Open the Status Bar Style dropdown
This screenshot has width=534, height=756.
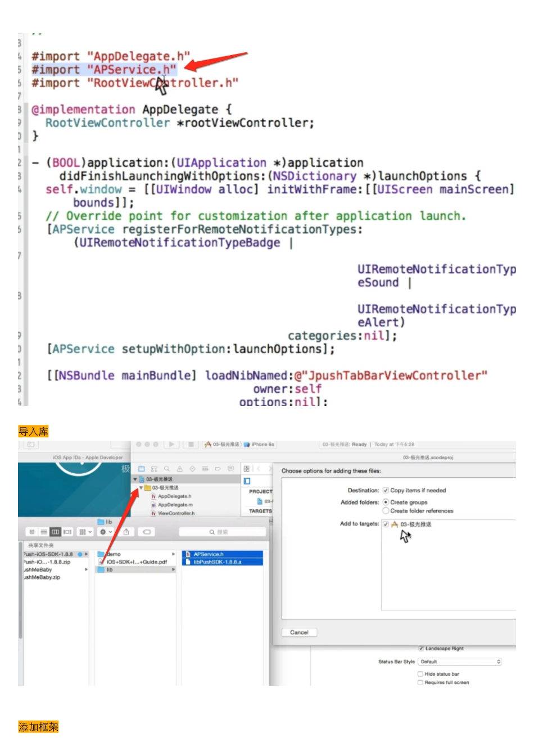tap(460, 662)
